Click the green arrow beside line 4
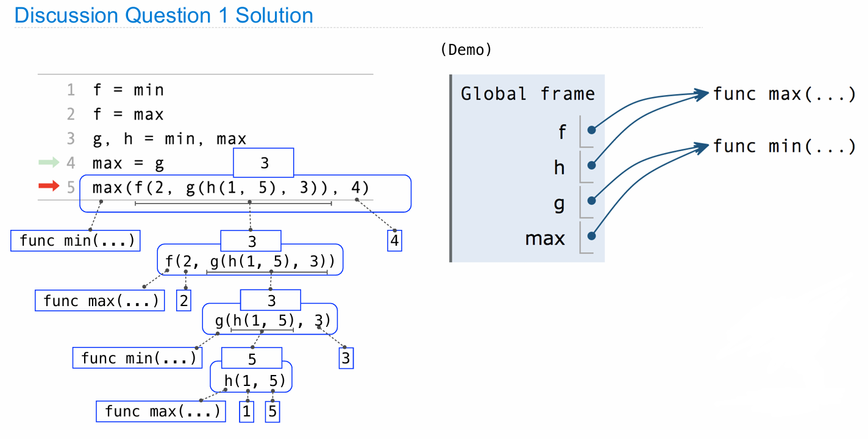 (x=49, y=162)
